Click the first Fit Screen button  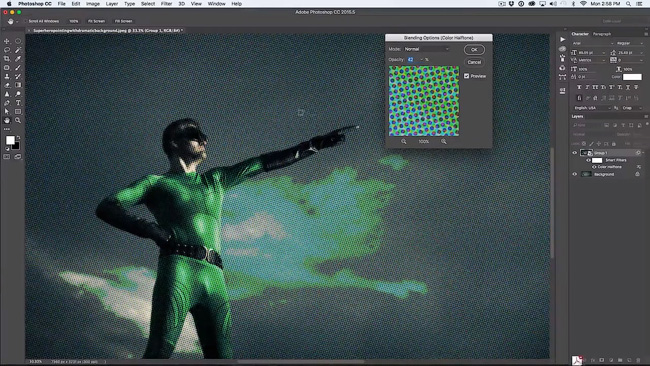tap(96, 21)
